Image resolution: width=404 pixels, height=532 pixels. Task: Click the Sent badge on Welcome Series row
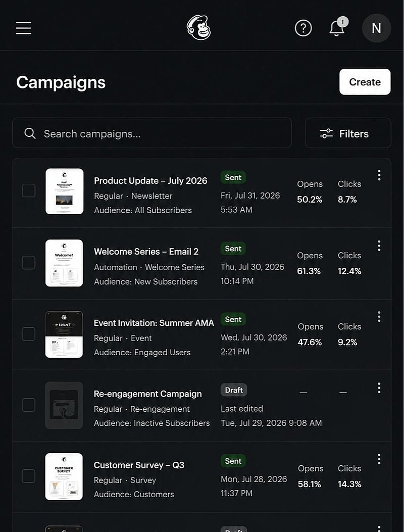(233, 249)
